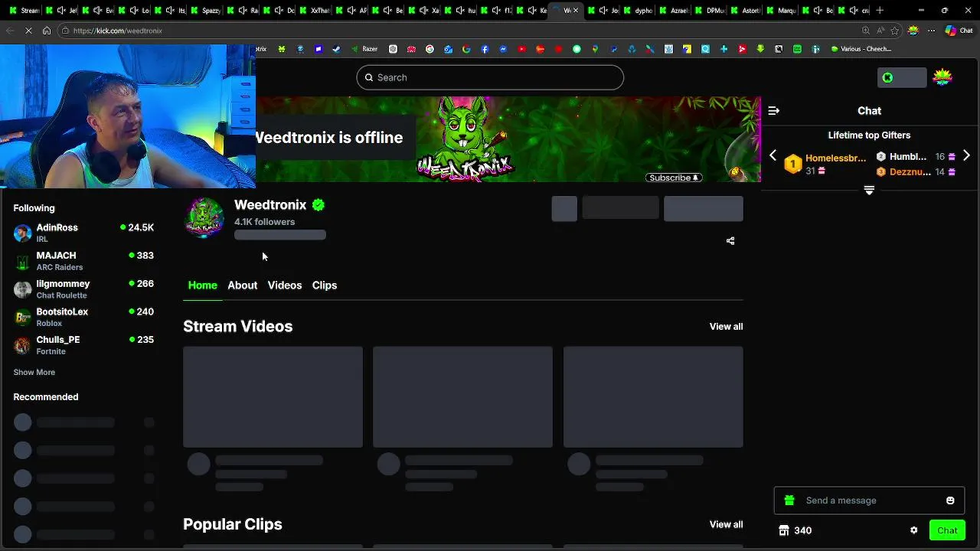This screenshot has width=980, height=551.
Task: View all Popular Clips
Action: click(726, 525)
